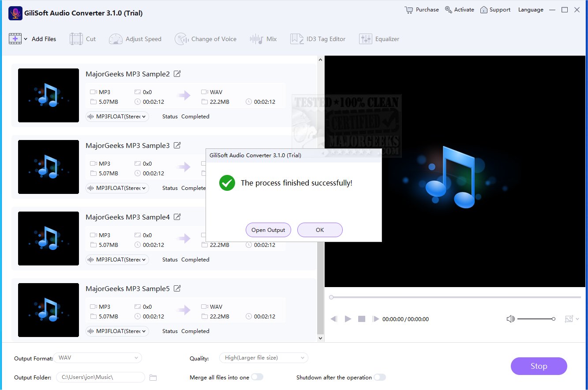
Task: Open the Support menu item
Action: pos(495,10)
